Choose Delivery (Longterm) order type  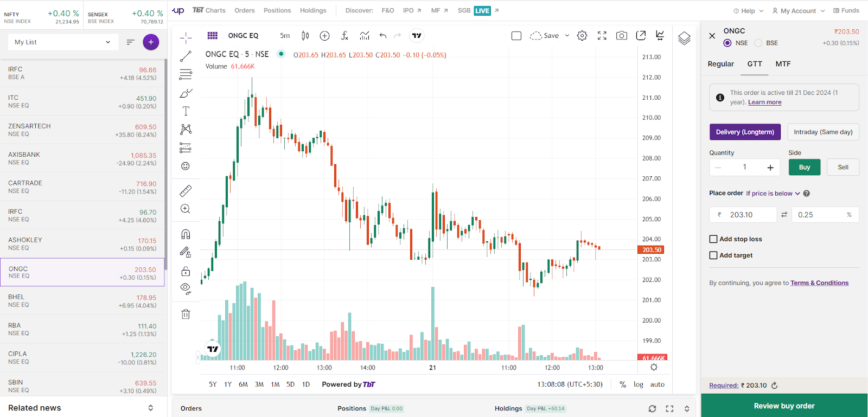coord(745,132)
